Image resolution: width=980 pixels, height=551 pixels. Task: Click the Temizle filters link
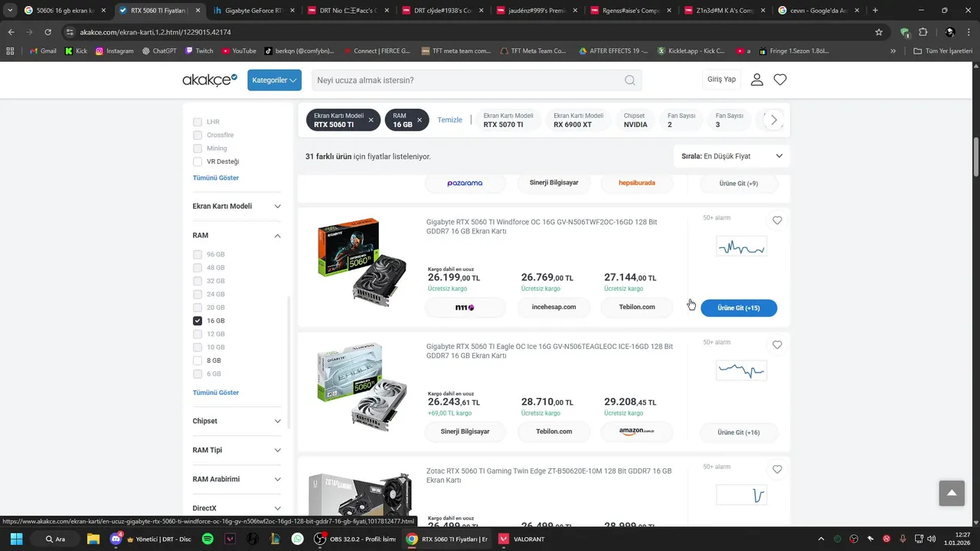point(450,120)
